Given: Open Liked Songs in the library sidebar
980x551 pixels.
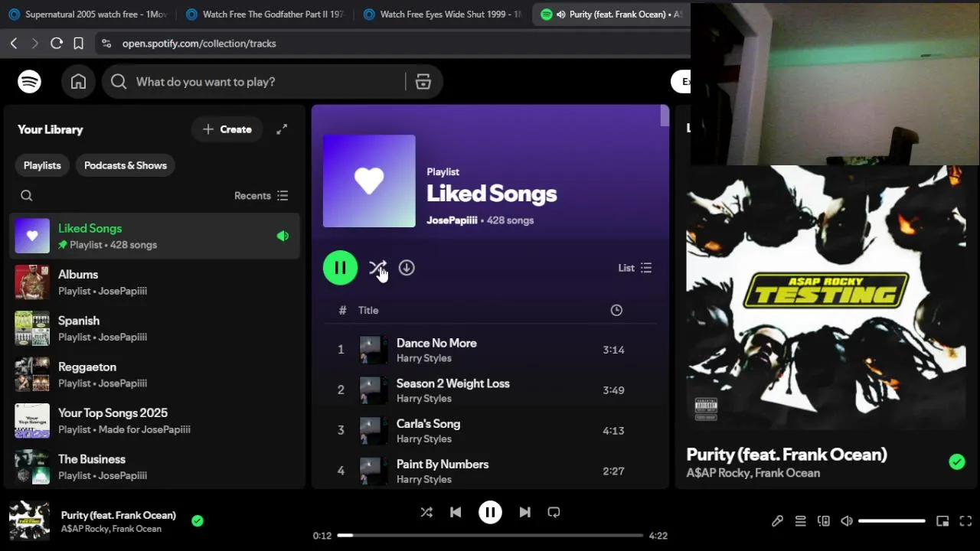Looking at the screenshot, I should click(155, 236).
